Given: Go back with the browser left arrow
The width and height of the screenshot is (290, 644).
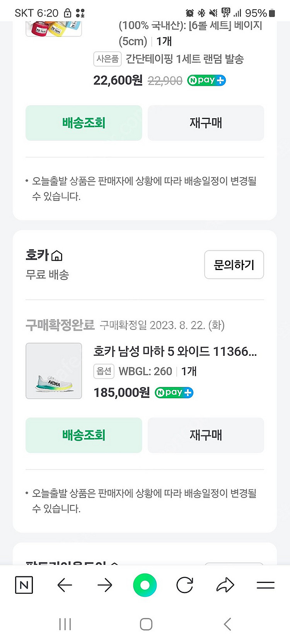Looking at the screenshot, I should 65,585.
